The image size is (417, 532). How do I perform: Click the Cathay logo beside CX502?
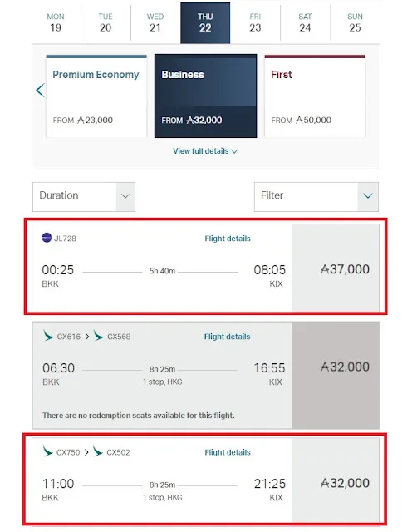[98, 451]
